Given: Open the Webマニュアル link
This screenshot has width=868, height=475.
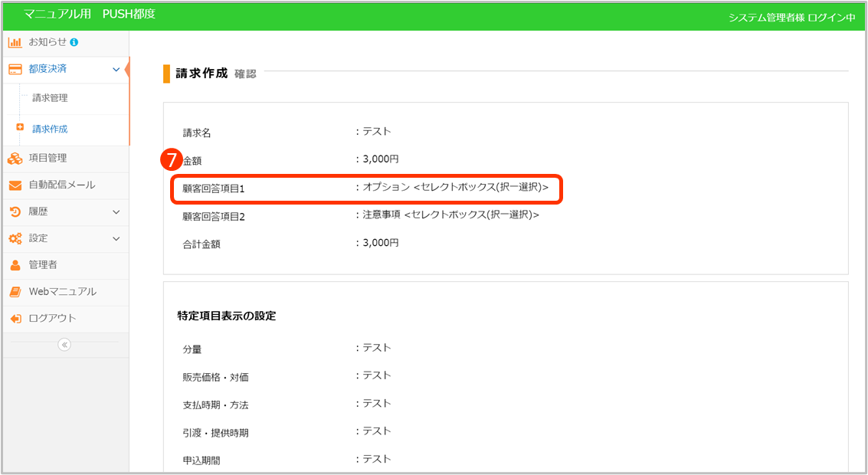Looking at the screenshot, I should [62, 292].
